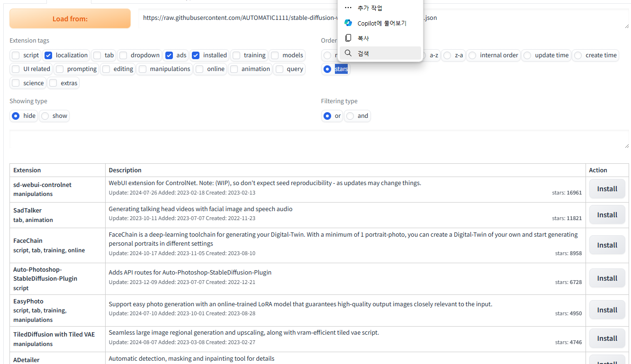Open the 추가 작업 context menu entry
The height and width of the screenshot is (364, 631).
tap(380, 8)
